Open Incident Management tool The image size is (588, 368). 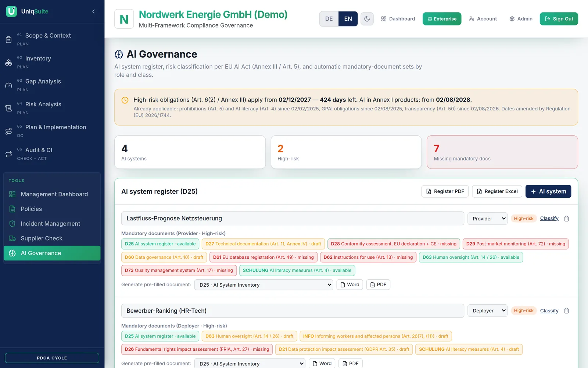(52, 224)
